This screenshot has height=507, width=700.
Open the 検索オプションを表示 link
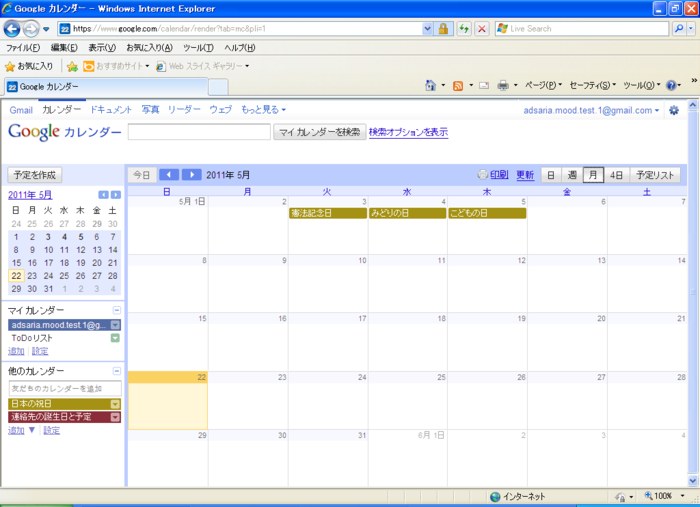(408, 132)
